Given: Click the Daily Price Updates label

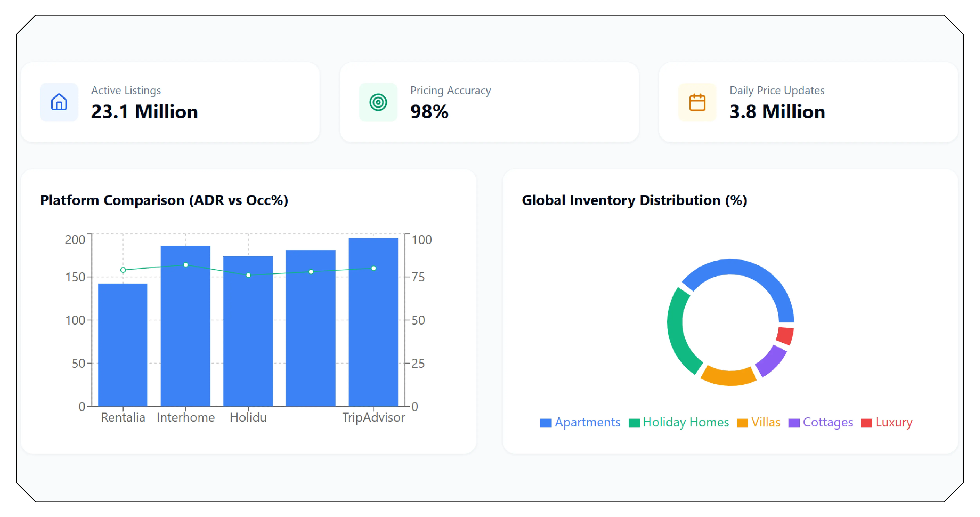Looking at the screenshot, I should 777,90.
